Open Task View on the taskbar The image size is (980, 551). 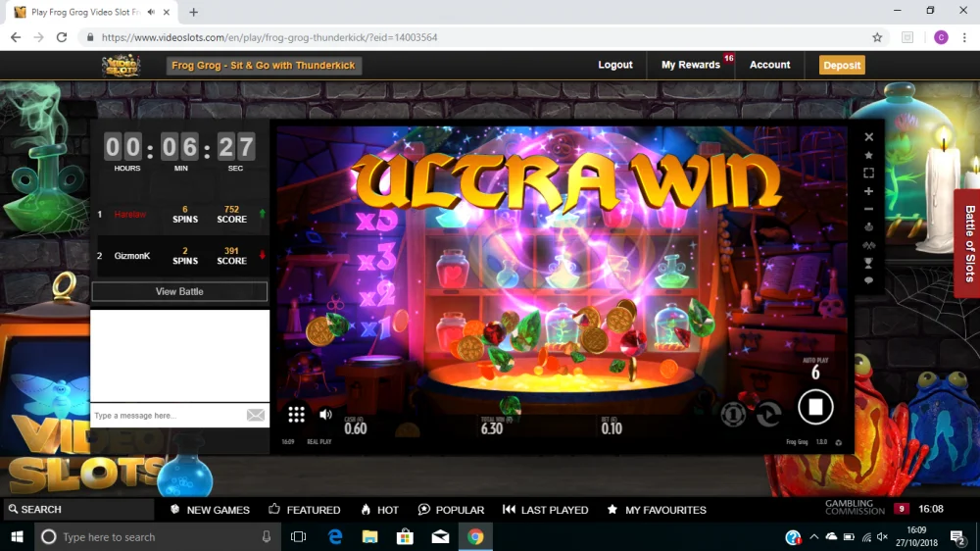pyautogui.click(x=299, y=536)
